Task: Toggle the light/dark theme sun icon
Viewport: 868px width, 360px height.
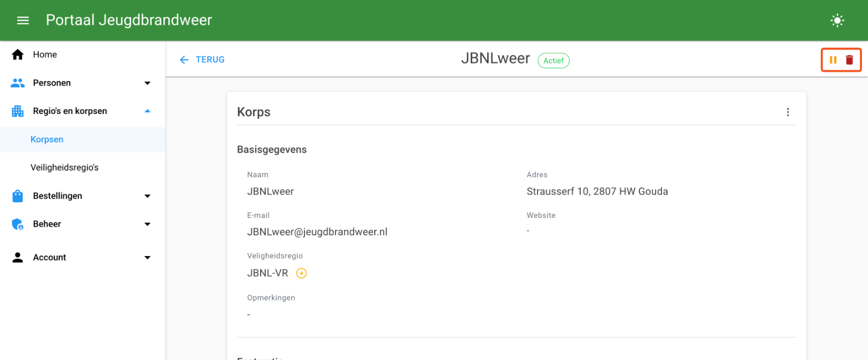Action: point(837,21)
